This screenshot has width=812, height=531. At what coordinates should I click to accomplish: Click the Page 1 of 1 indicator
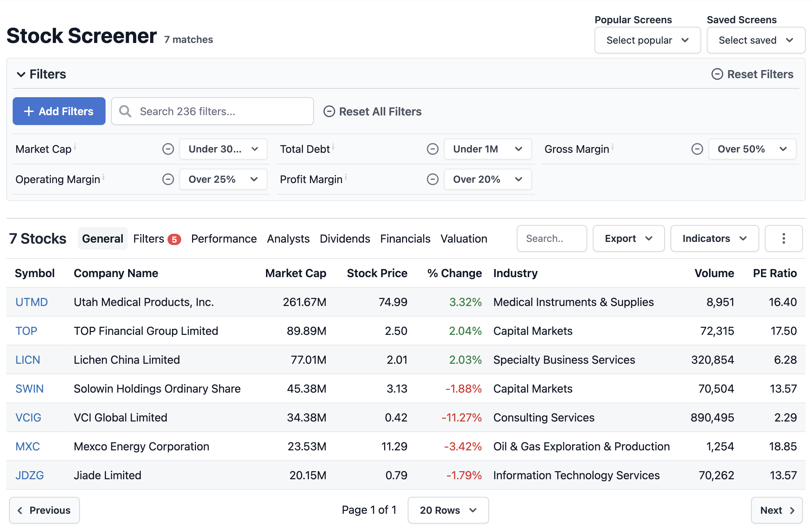(369, 510)
